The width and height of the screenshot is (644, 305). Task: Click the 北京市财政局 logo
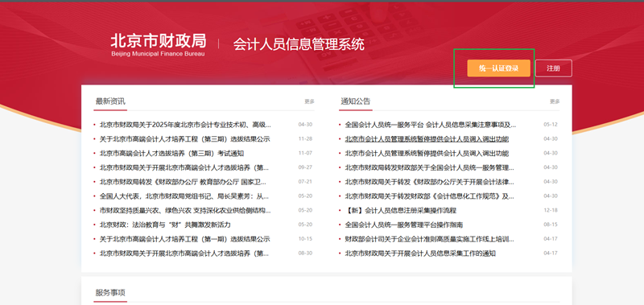click(158, 45)
